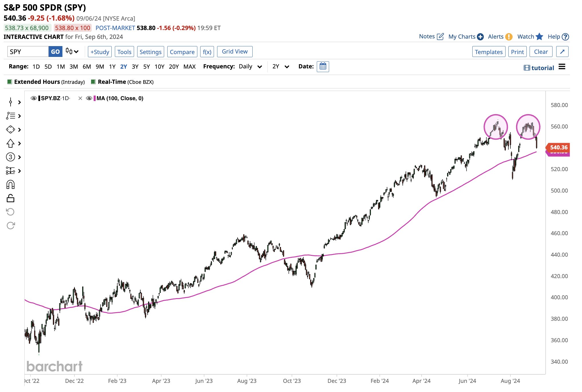Click the 540.36 price label on axis

pyautogui.click(x=558, y=147)
